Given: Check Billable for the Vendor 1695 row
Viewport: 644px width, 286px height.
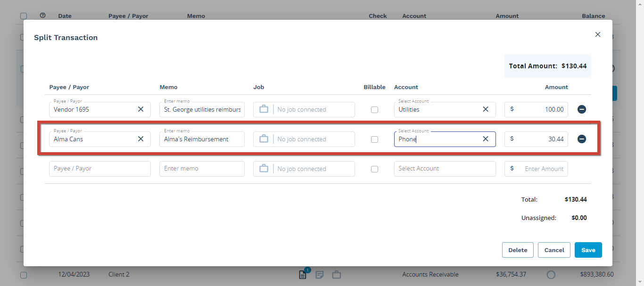Looking at the screenshot, I should (374, 110).
